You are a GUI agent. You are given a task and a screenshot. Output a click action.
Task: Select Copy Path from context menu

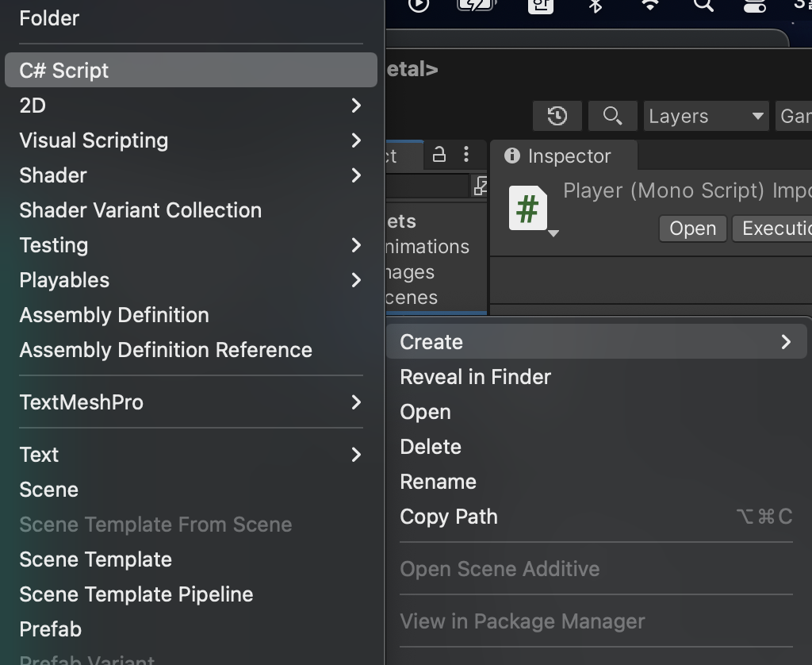tap(449, 517)
